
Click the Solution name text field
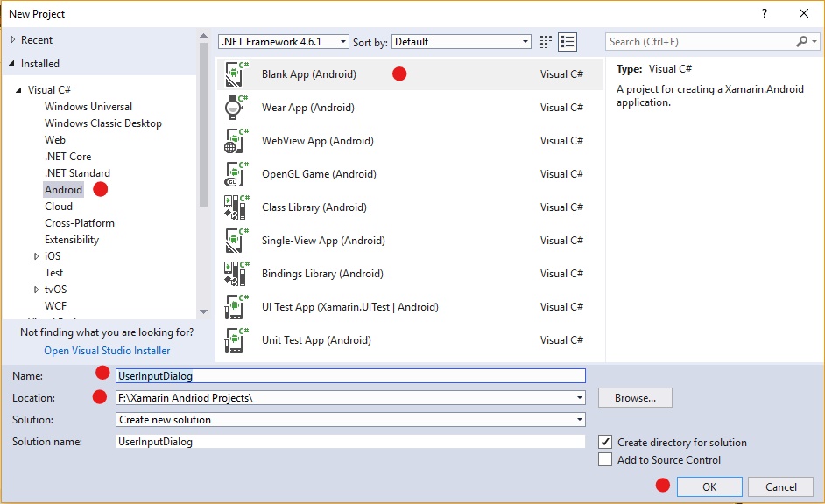coord(350,442)
